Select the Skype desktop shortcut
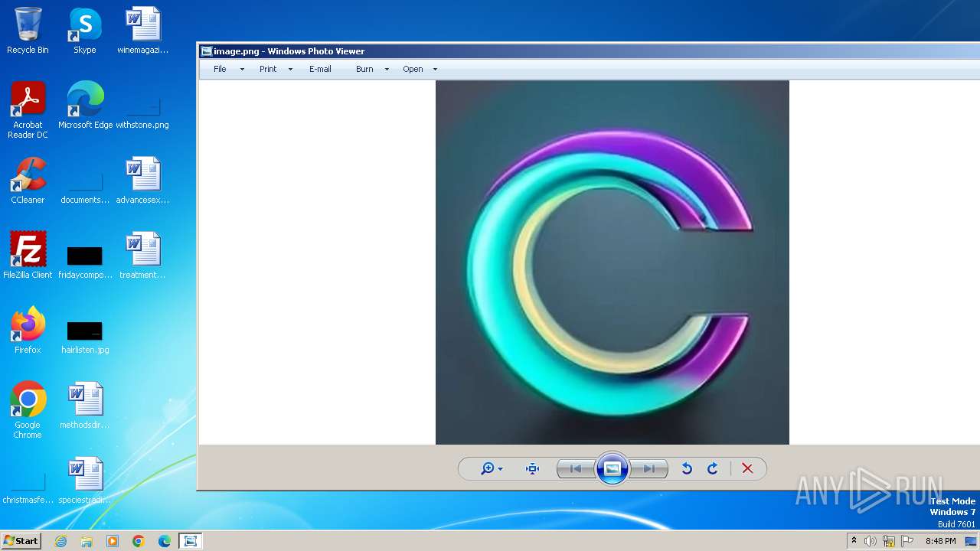980x551 pixels. click(85, 31)
